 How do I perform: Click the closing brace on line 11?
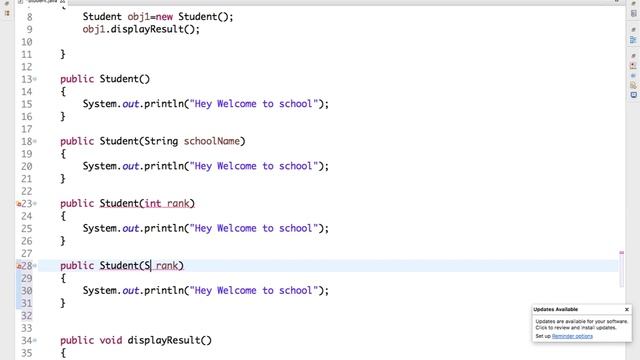63,54
